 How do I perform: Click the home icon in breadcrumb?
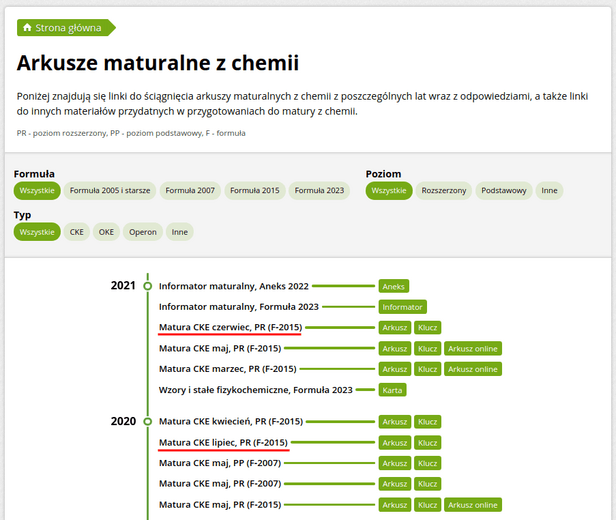click(x=27, y=27)
